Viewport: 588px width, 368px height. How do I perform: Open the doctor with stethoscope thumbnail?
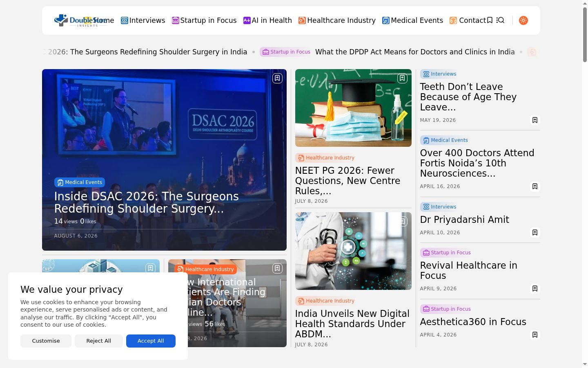coord(353,251)
